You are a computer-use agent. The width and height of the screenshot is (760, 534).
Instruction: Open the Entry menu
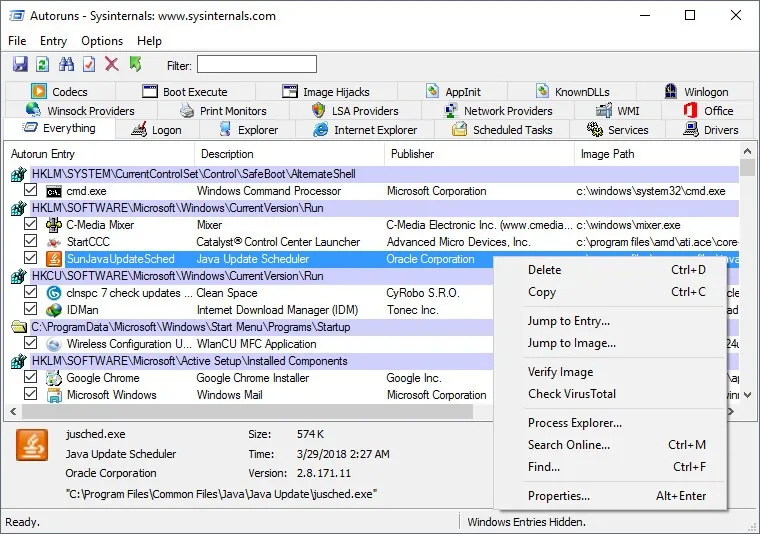click(53, 41)
